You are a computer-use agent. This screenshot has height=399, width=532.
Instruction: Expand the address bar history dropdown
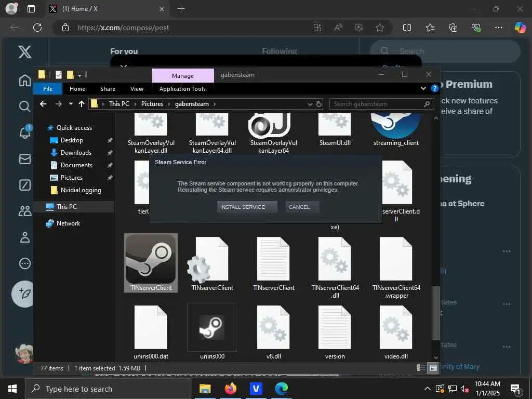[310, 104]
